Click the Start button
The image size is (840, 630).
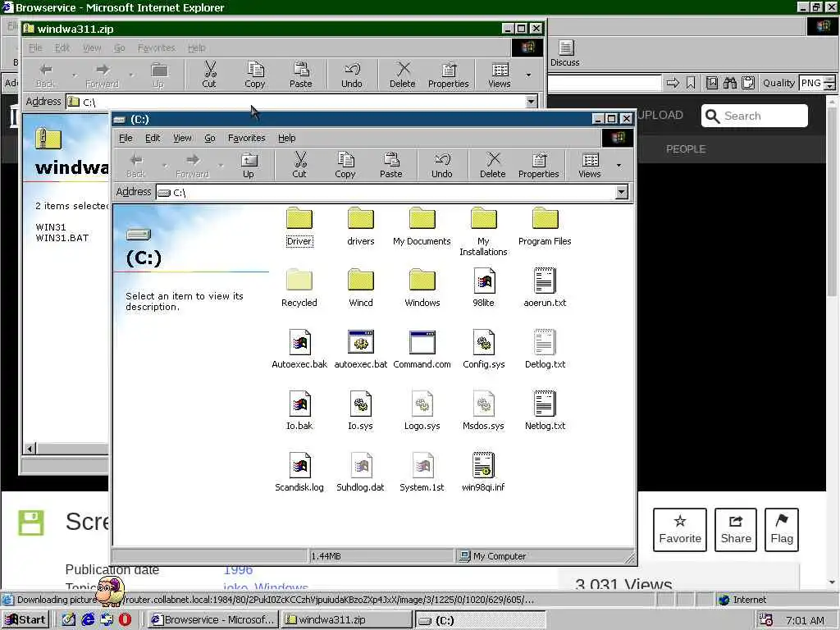[25, 620]
